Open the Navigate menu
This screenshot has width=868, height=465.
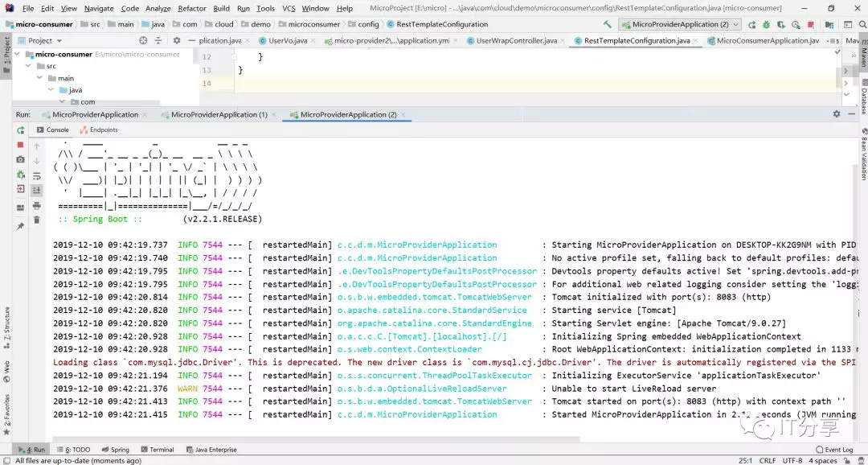point(99,8)
